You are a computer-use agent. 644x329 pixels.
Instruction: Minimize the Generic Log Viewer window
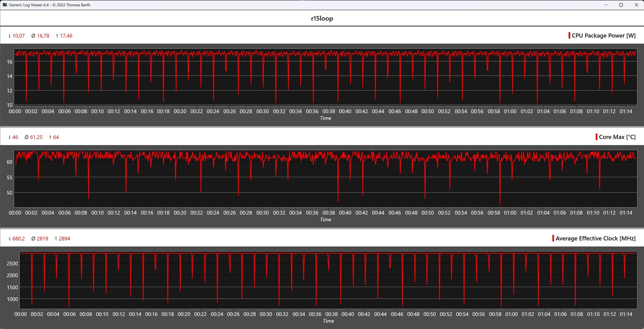tap(606, 5)
